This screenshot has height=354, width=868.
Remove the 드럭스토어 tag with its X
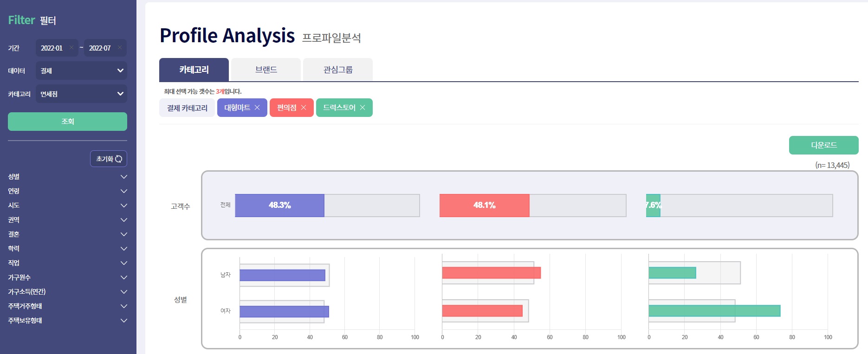[x=363, y=108]
